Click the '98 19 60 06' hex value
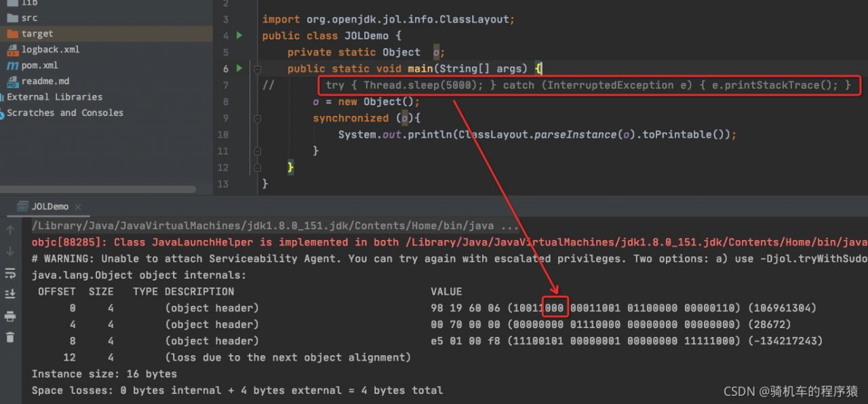Screen dimensions: 868x404 [x=465, y=308]
